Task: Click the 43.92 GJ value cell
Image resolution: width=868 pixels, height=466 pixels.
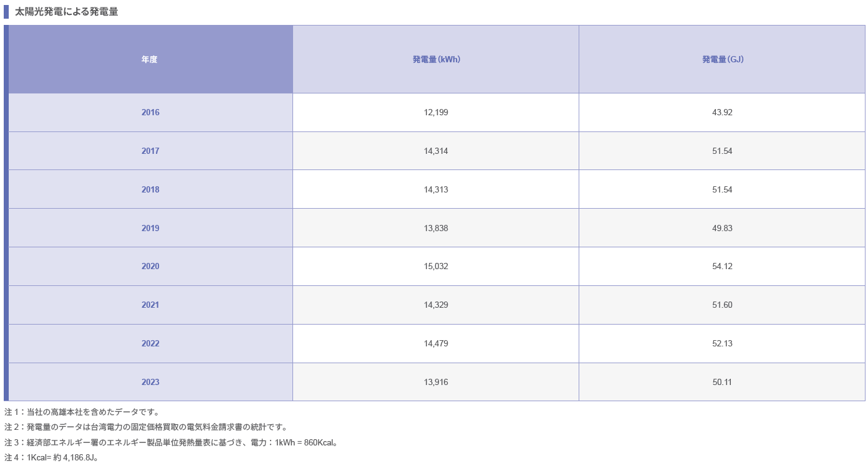Action: [x=722, y=113]
